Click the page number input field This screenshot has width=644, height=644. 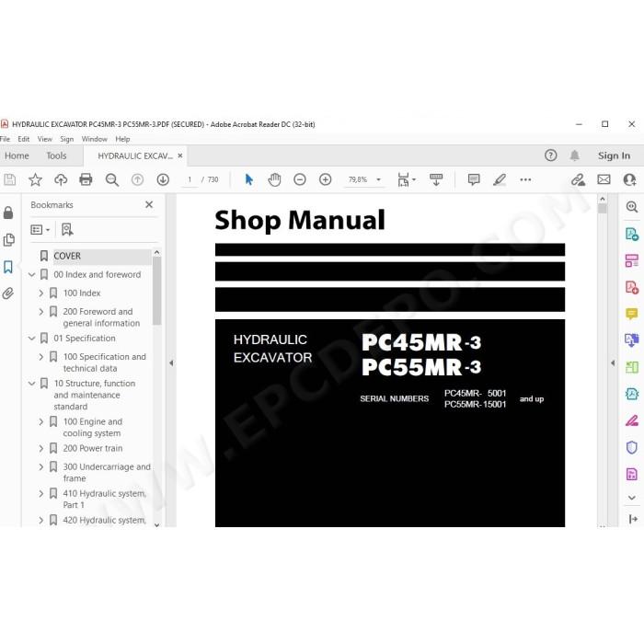(x=190, y=179)
